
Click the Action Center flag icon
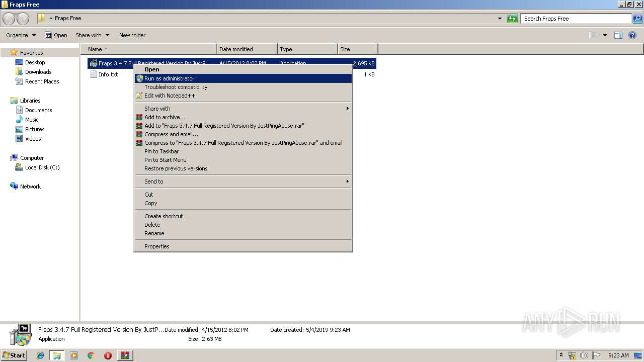pos(596,355)
